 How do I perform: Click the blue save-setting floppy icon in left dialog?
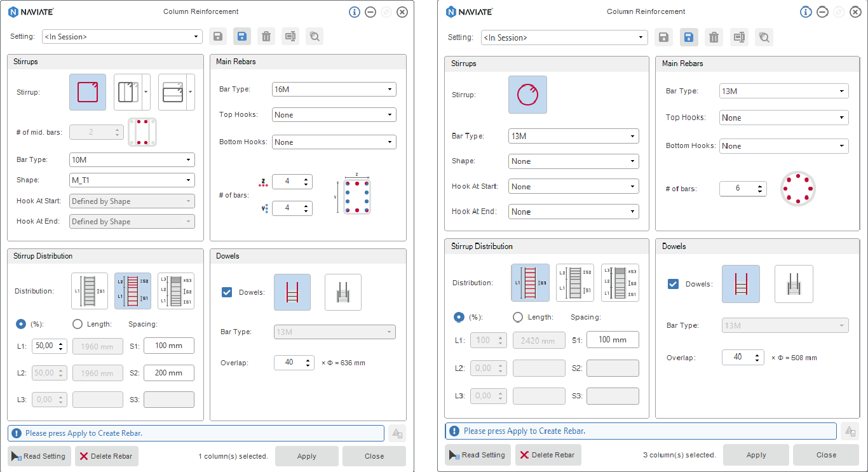[241, 36]
